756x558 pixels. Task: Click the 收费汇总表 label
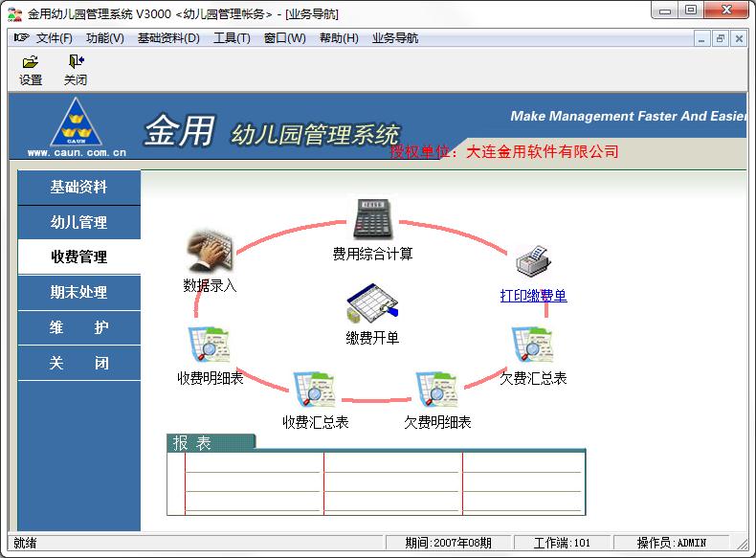point(316,422)
